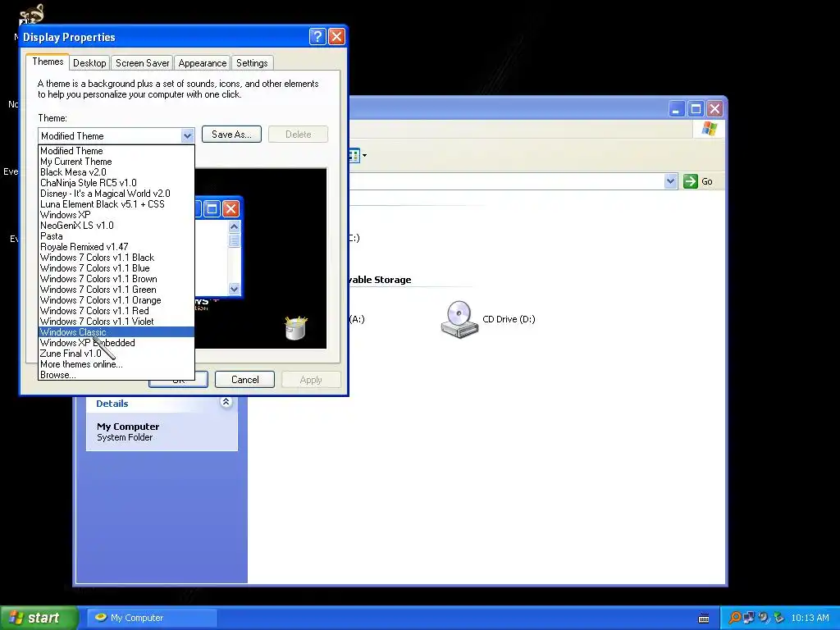This screenshot has width=840, height=630.
Task: Choose My Current Theme from the list
Action: tap(116, 162)
